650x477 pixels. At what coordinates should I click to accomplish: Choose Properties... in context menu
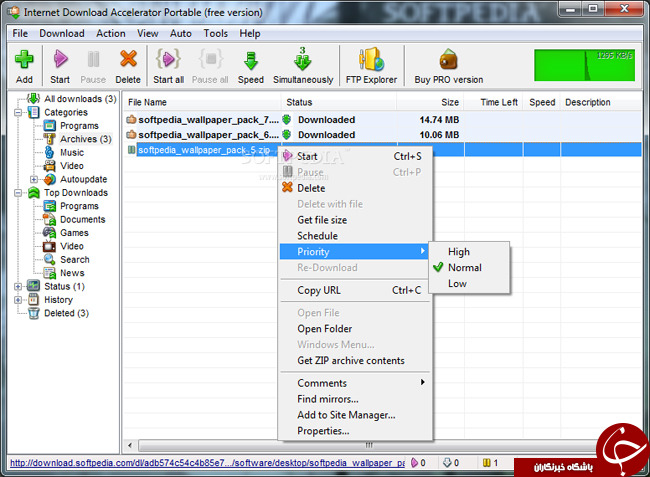point(355,431)
